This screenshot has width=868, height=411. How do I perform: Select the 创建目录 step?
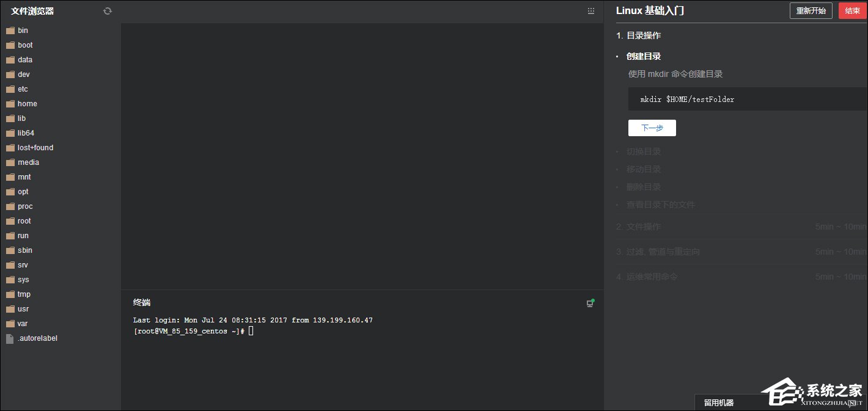644,56
